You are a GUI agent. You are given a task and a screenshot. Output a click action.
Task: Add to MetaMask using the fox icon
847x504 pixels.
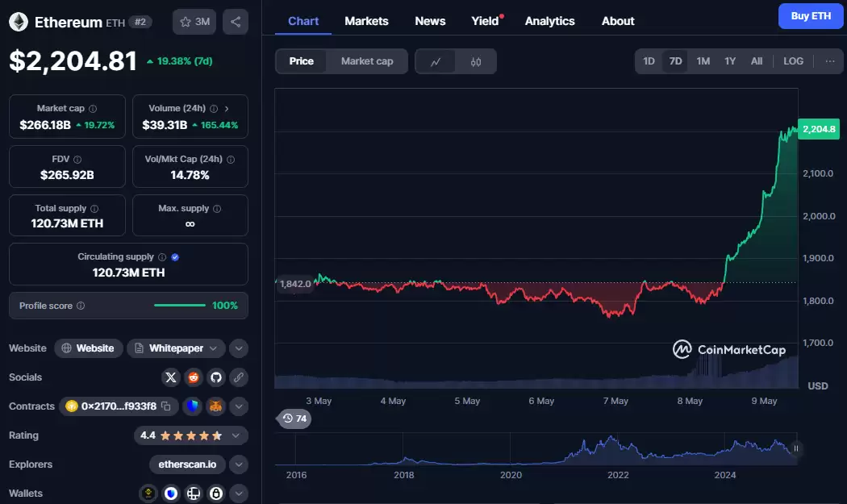215,406
